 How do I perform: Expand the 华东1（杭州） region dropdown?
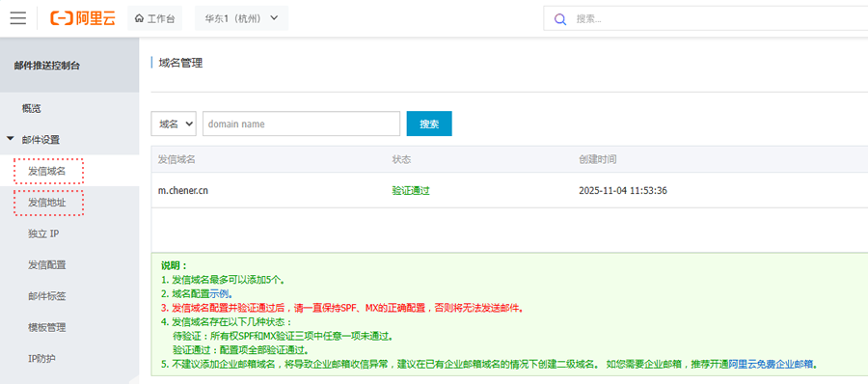point(241,18)
